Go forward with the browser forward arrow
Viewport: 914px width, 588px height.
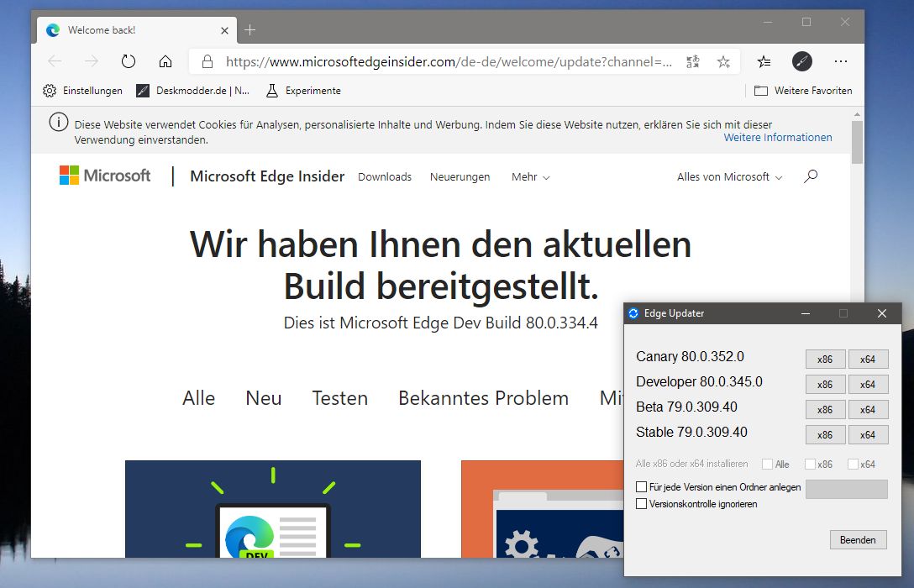pyautogui.click(x=92, y=61)
